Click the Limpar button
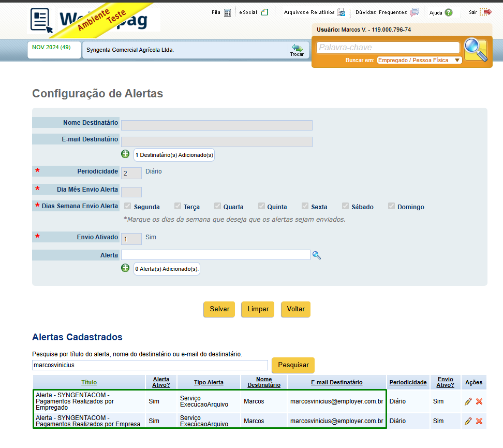Screen dimensions: 503x448 258,309
